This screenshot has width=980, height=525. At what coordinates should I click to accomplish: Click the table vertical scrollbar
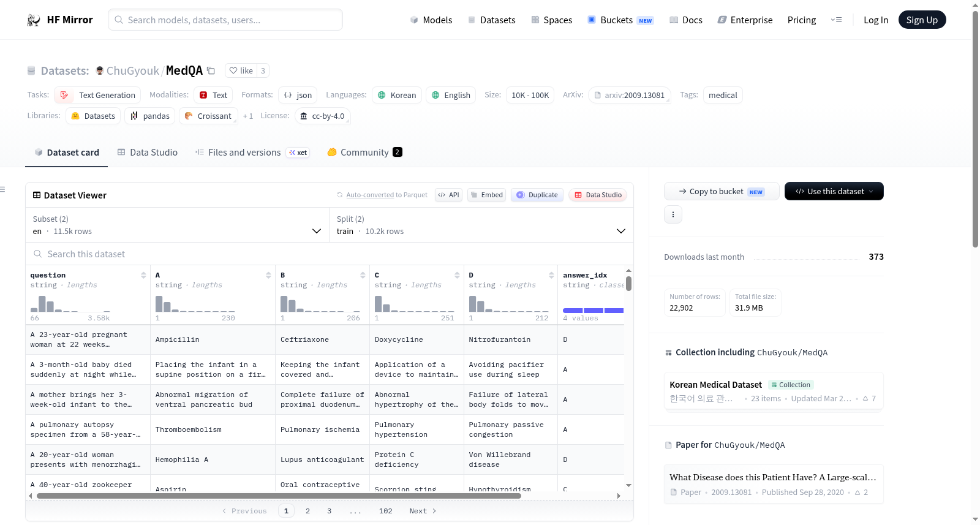pyautogui.click(x=628, y=284)
